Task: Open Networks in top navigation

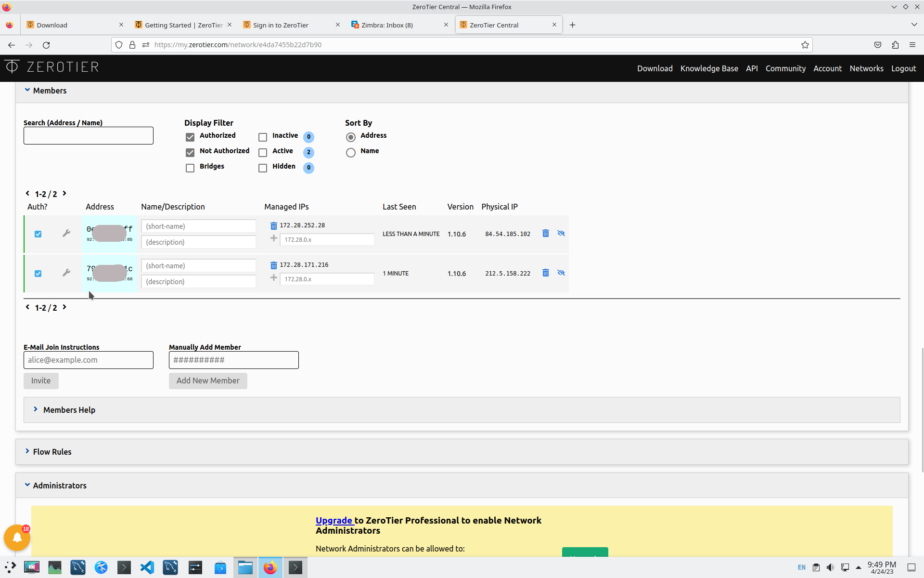Action: point(866,68)
